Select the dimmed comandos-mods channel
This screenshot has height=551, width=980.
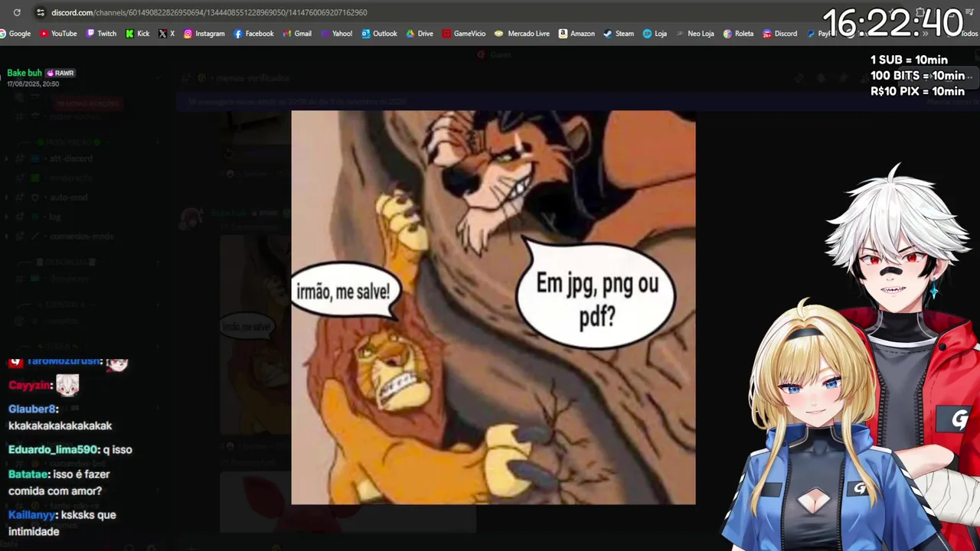81,236
